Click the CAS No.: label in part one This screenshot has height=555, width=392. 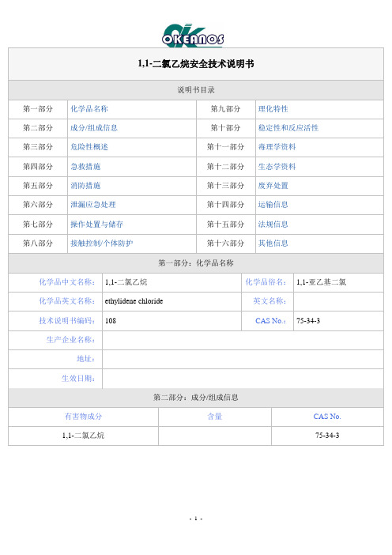[x=270, y=321]
